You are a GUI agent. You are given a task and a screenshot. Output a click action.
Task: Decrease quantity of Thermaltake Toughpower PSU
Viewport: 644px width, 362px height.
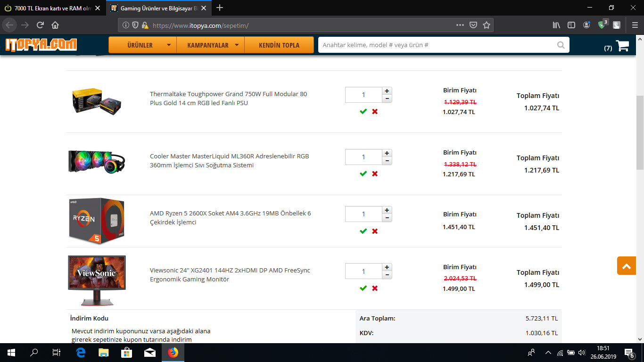click(387, 99)
